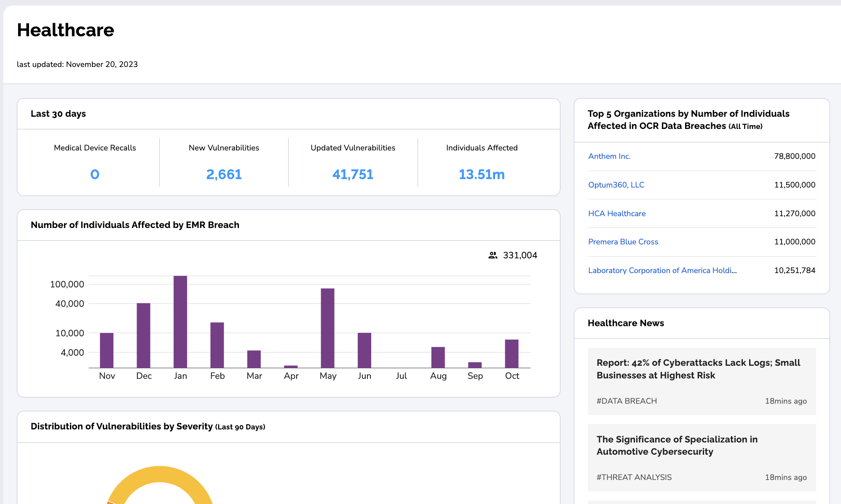Click the 100,000 y-axis label
841x504 pixels.
(67, 284)
